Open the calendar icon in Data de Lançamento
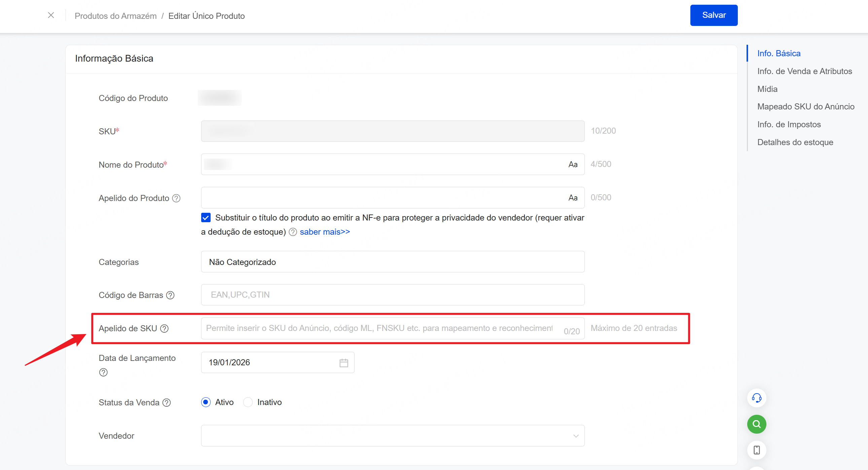 (344, 363)
